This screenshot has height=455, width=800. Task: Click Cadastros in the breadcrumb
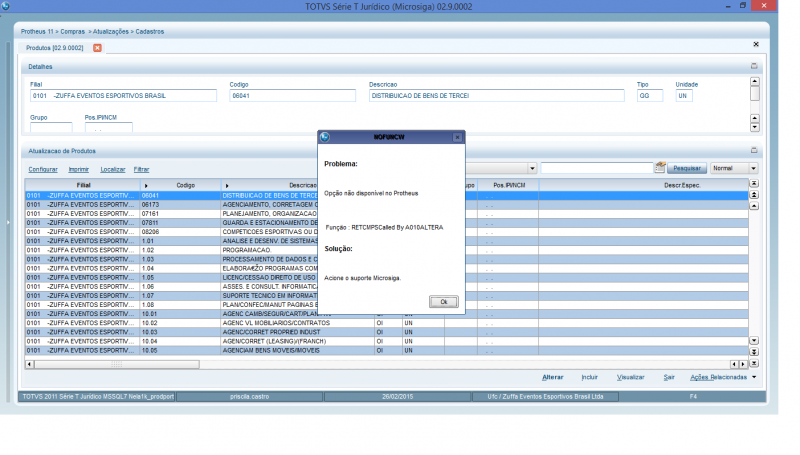tap(149, 32)
